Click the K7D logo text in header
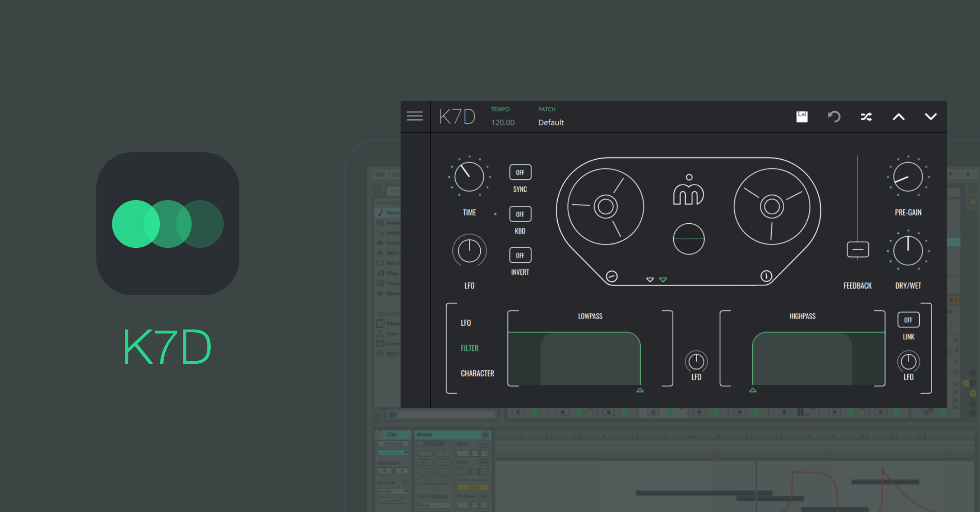Screen dimensions: 980x512 [457, 117]
